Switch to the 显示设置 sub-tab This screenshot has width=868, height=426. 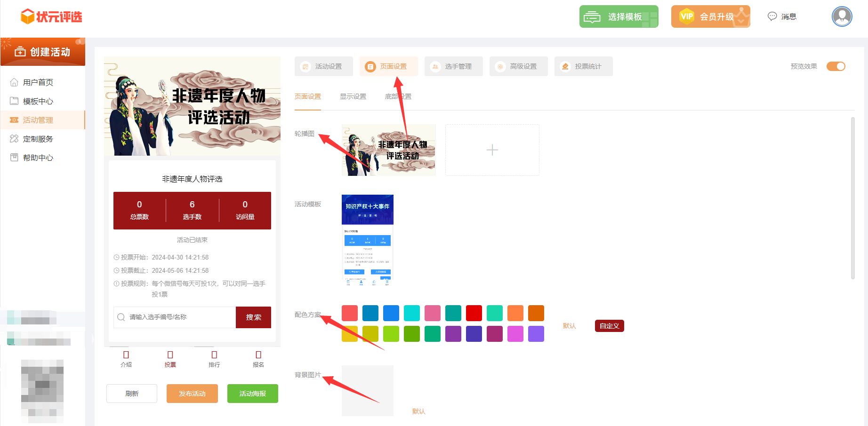[353, 96]
